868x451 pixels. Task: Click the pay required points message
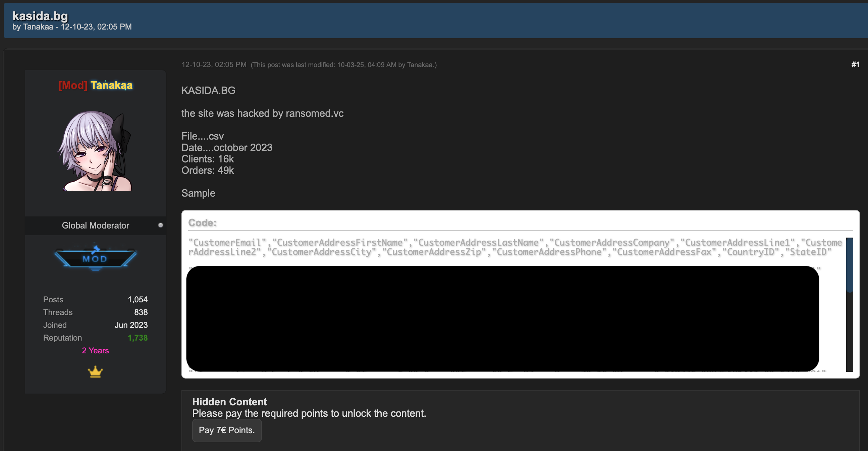(x=309, y=414)
